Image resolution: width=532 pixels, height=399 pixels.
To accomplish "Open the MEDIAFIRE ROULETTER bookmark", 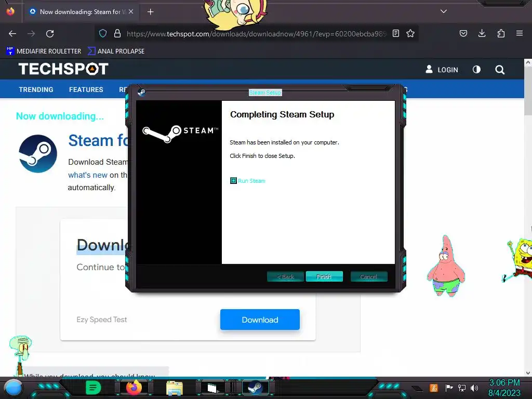I will (x=44, y=51).
